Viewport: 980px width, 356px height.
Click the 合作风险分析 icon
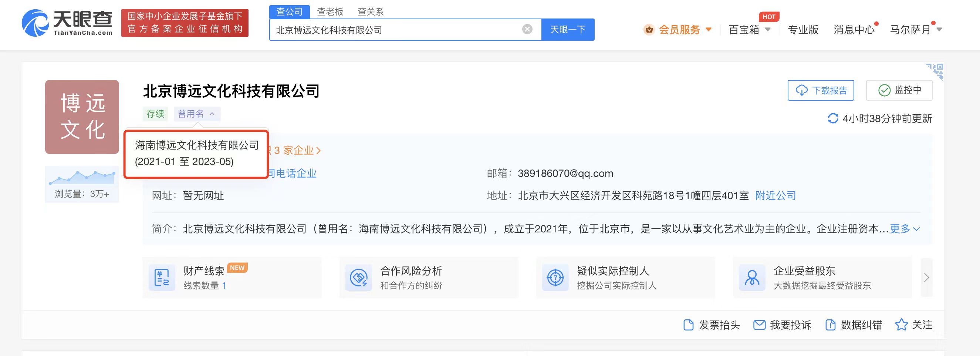(x=359, y=278)
